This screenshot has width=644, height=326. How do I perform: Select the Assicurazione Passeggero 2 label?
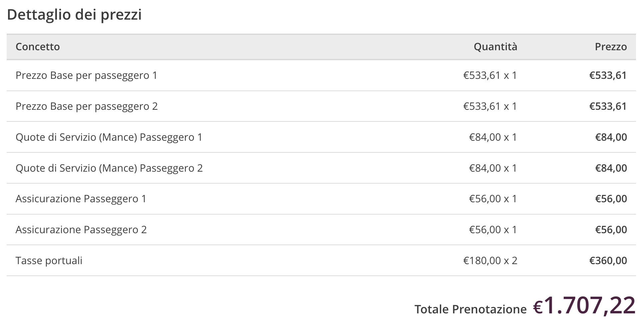pyautogui.click(x=81, y=230)
